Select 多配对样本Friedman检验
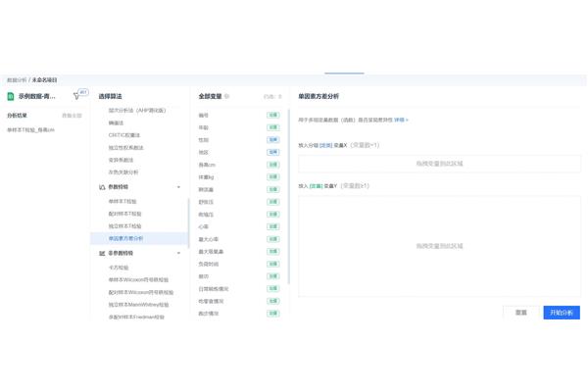This screenshot has height=392, width=588. coord(136,317)
